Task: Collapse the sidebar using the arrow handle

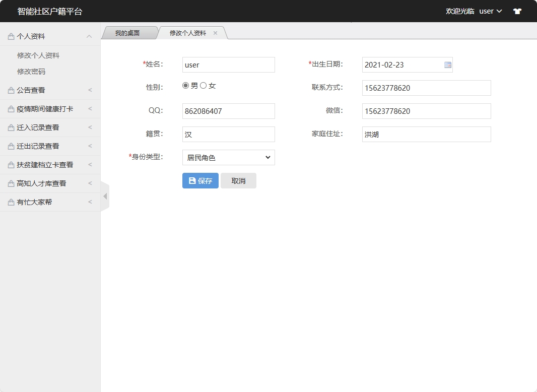Action: (x=105, y=197)
